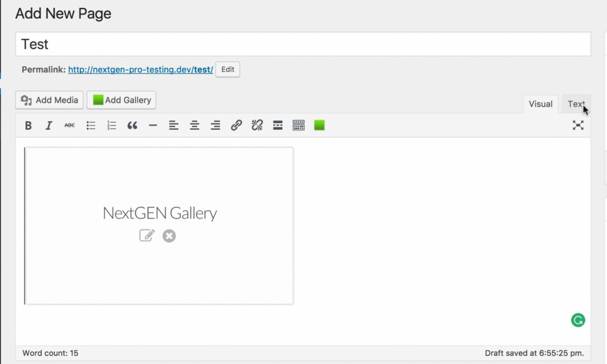
Task: Focus the page title field containing Test
Action: tap(303, 44)
